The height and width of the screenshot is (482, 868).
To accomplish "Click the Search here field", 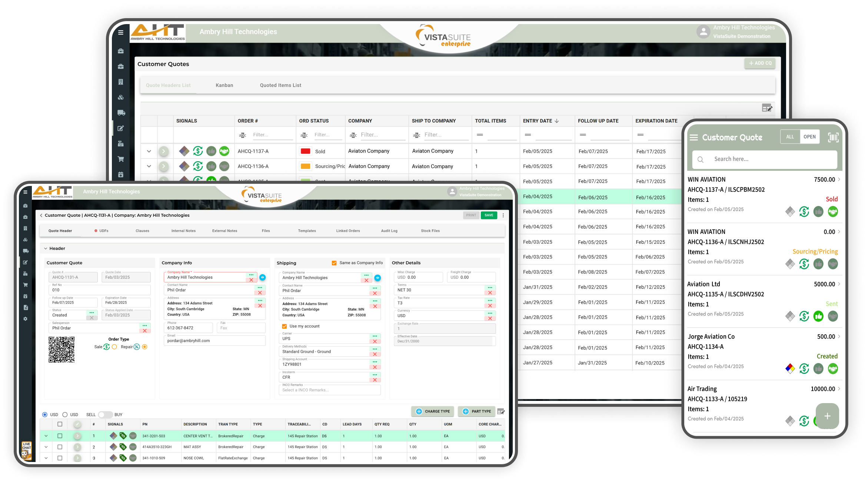I will click(765, 159).
